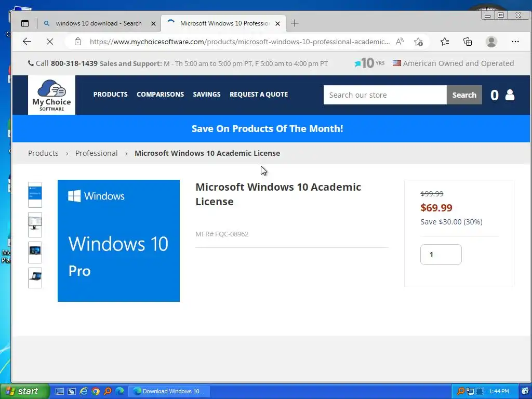Viewport: 532px width, 399px height.
Task: Open browser profile avatar icon
Action: click(491, 42)
